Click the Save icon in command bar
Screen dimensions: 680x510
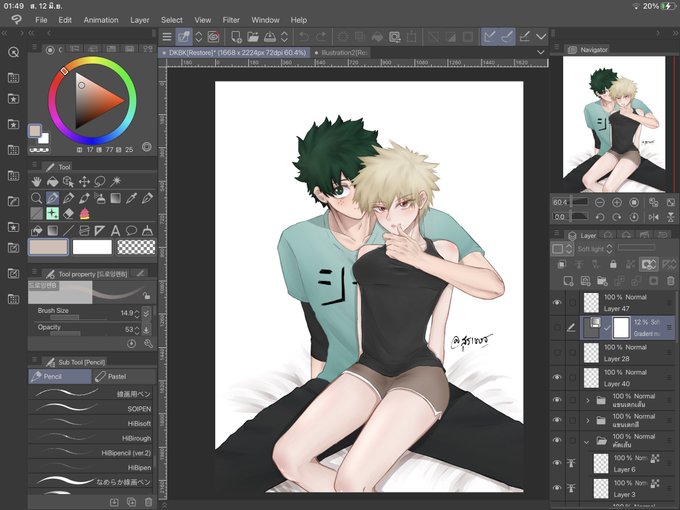(x=270, y=37)
